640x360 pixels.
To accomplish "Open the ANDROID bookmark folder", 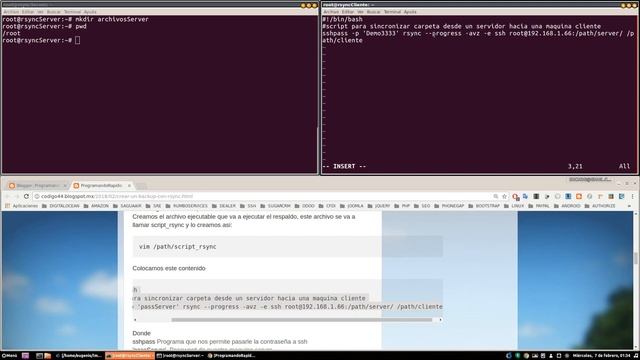I will 567,206.
